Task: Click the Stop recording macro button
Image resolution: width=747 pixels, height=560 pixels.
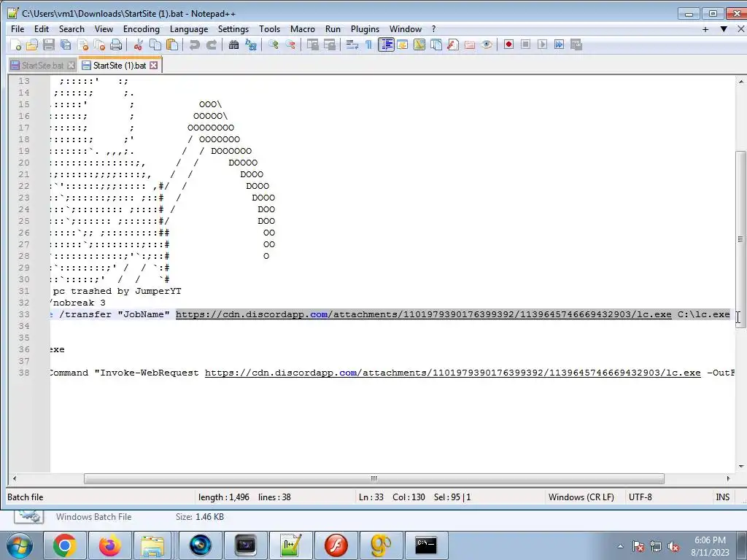Action: point(525,44)
